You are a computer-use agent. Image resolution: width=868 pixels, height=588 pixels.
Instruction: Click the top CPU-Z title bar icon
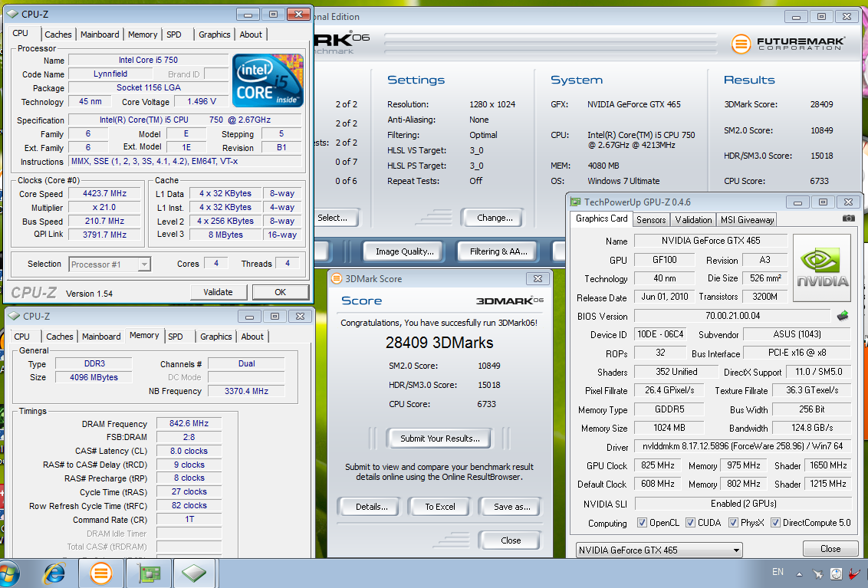pos(13,14)
